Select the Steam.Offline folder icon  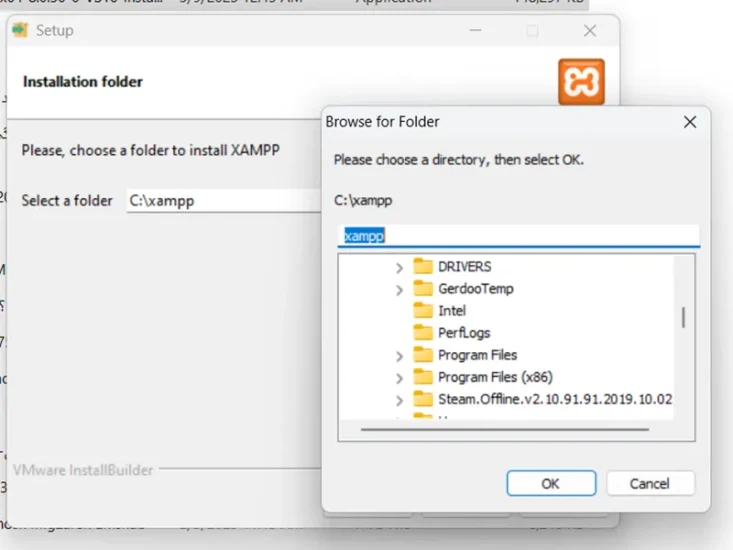click(x=423, y=399)
